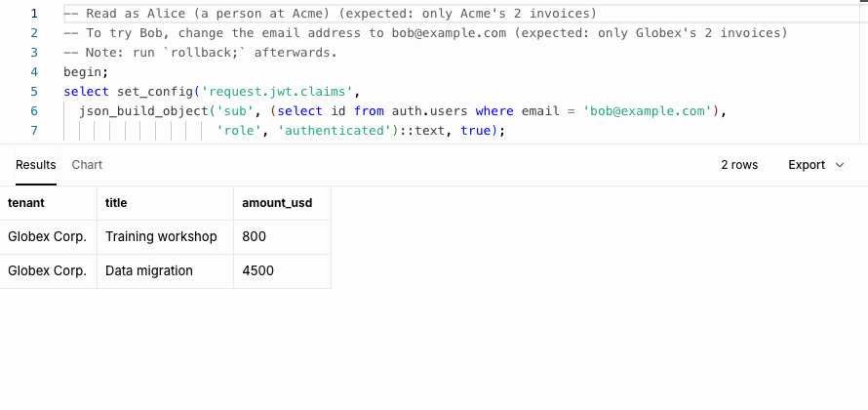868x410 pixels.
Task: Click line number 7 in the editor
Action: click(34, 131)
